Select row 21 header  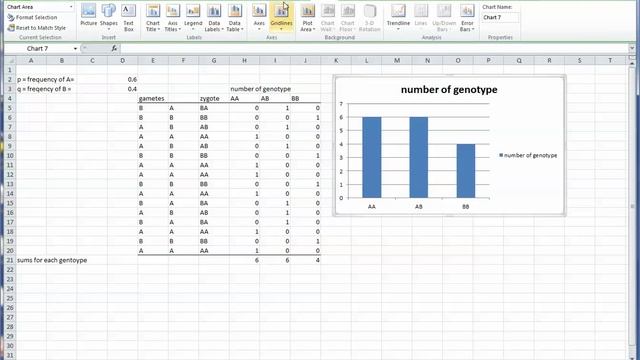click(x=10, y=260)
